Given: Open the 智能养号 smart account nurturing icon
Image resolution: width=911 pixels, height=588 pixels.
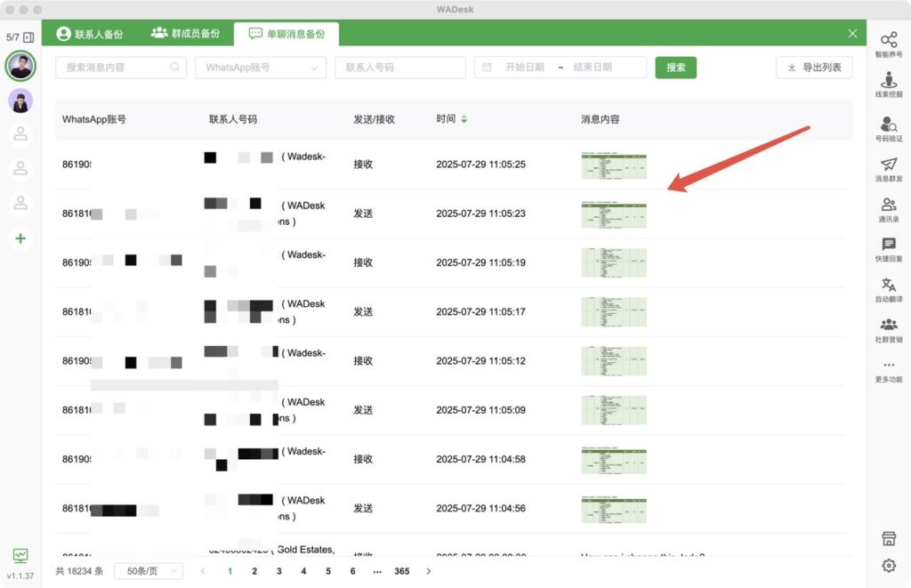Looking at the screenshot, I should click(889, 44).
